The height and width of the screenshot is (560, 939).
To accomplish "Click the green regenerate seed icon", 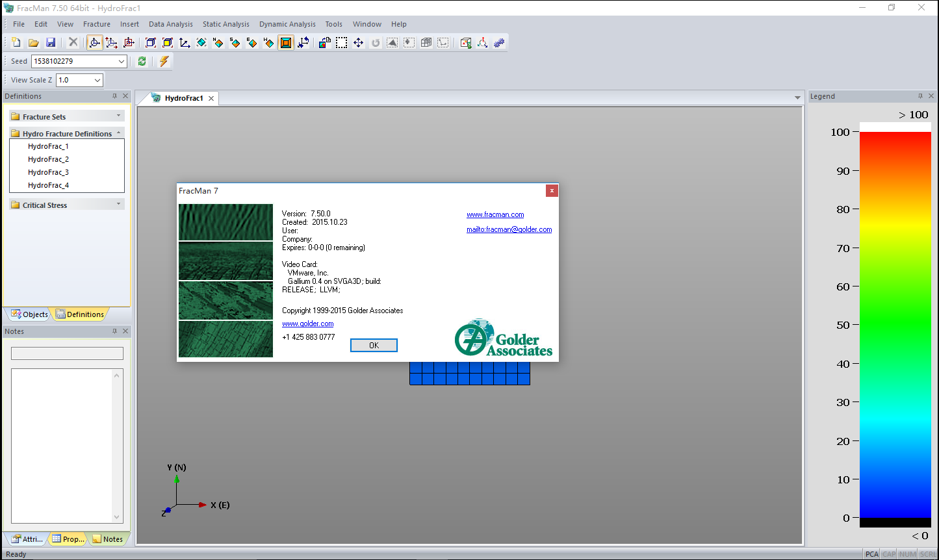I will 142,61.
